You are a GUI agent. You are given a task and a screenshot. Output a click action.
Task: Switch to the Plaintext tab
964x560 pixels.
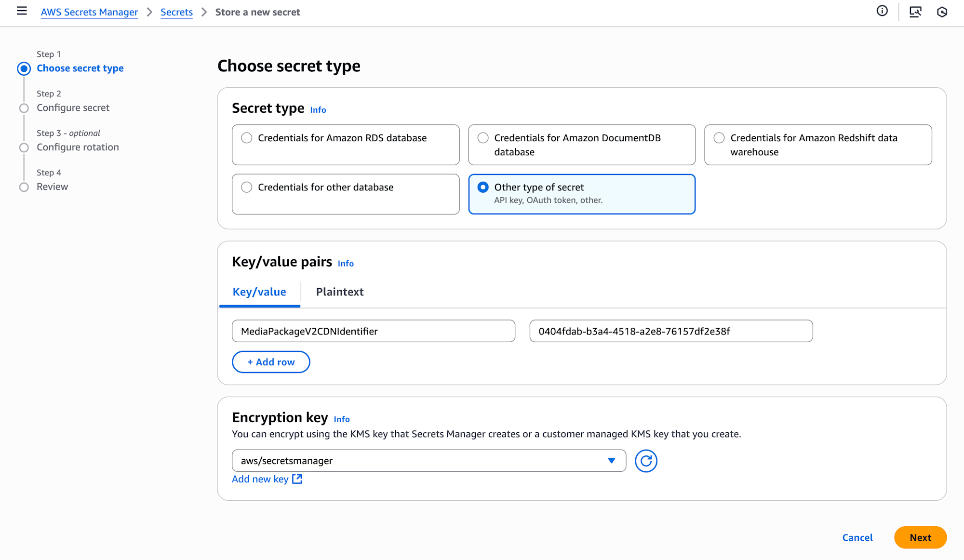pos(340,292)
